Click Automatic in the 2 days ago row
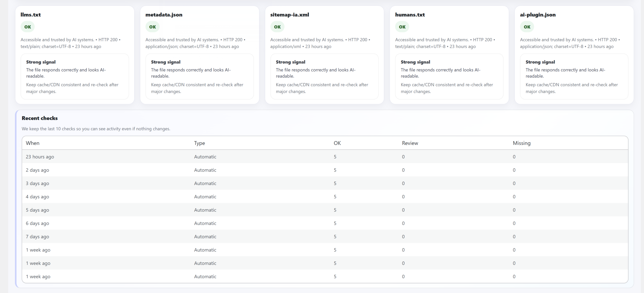This screenshot has width=644, height=293. (205, 170)
